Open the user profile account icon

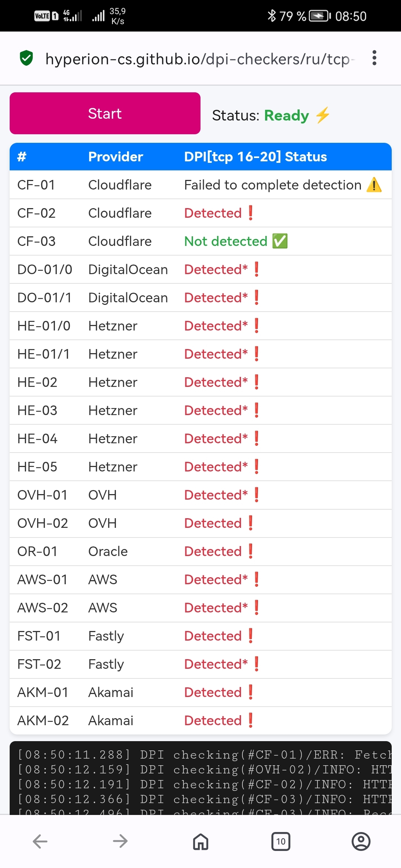361,841
